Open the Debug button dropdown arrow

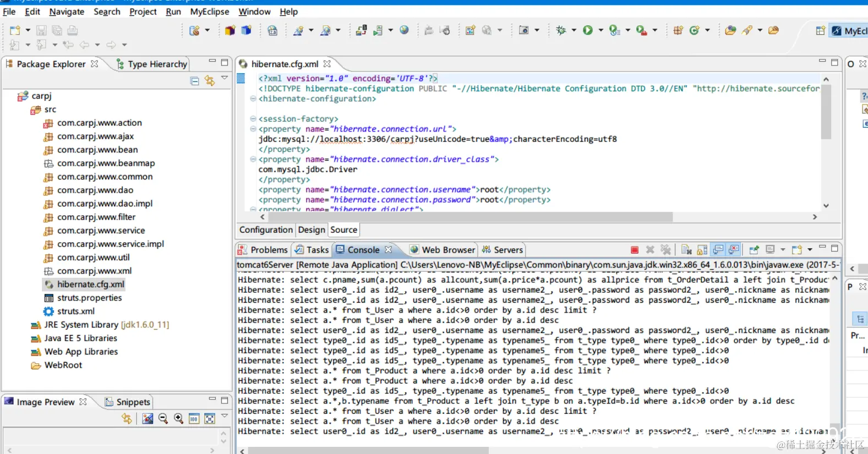(x=574, y=30)
